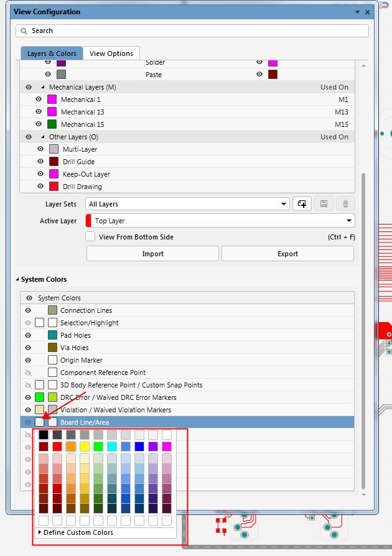Click the Import button
This screenshot has height=556, width=392.
tap(152, 254)
